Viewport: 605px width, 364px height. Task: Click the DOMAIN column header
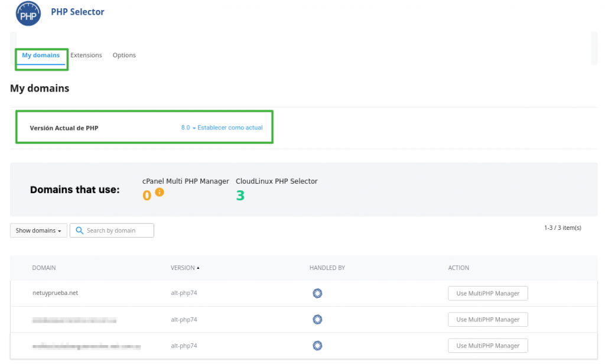[x=44, y=268]
